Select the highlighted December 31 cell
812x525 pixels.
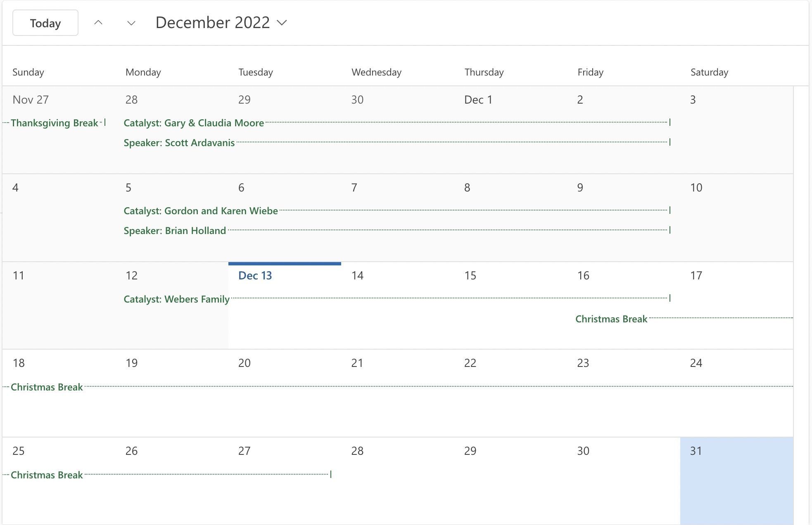tap(736, 481)
